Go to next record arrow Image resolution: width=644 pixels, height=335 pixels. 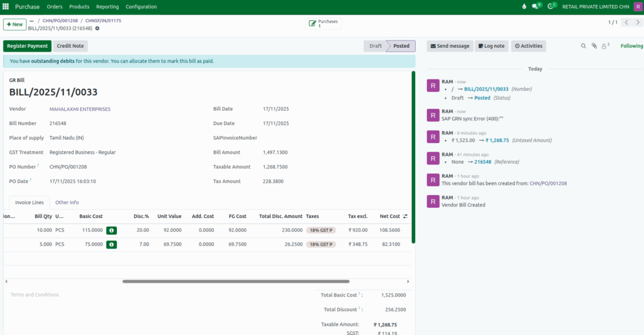[x=638, y=22]
